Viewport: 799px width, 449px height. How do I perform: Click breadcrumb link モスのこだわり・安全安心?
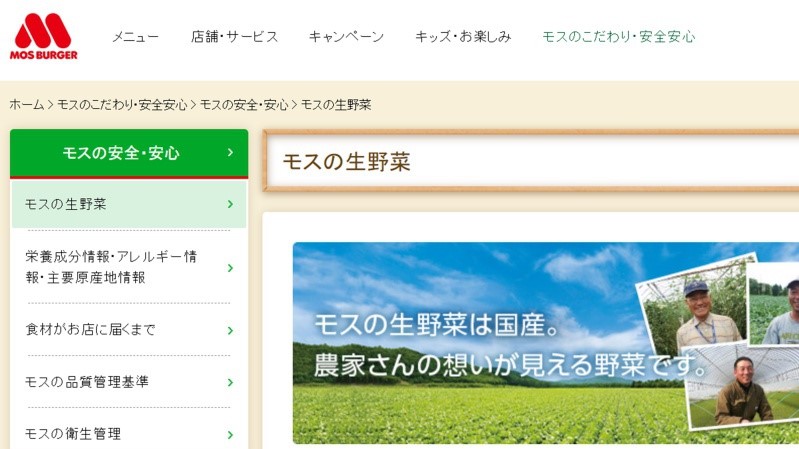click(x=122, y=104)
